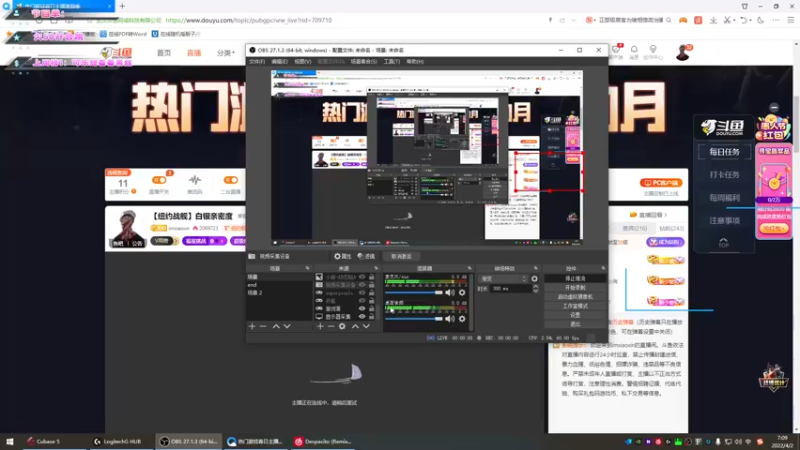Open the browser hamburger main menu
Viewport: 800px width, 450px height.
[790, 20]
